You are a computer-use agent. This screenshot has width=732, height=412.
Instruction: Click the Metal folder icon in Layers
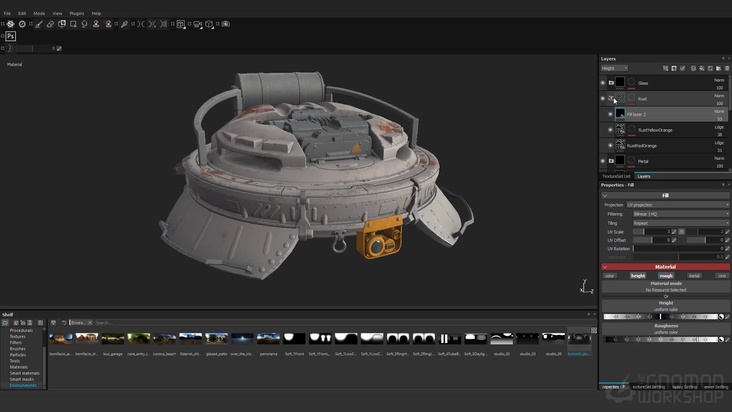tap(611, 161)
